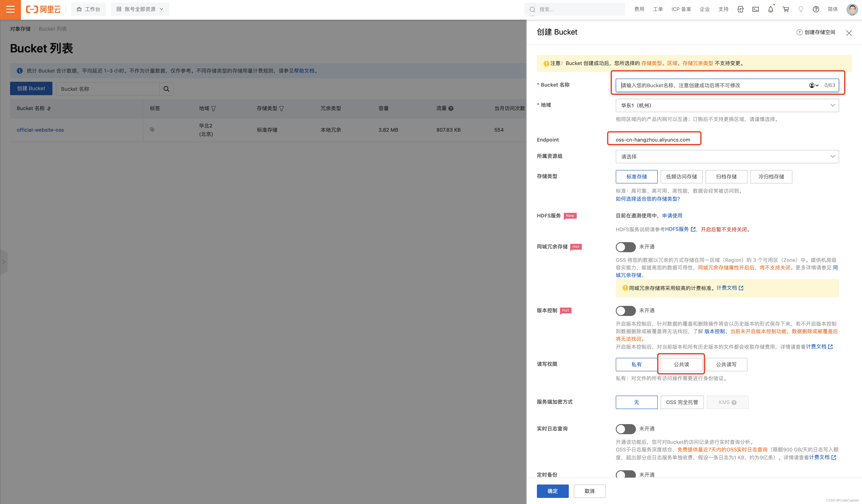This screenshot has height=504, width=862.
Task: Toggle 同城冗余存储 switch
Action: click(625, 247)
